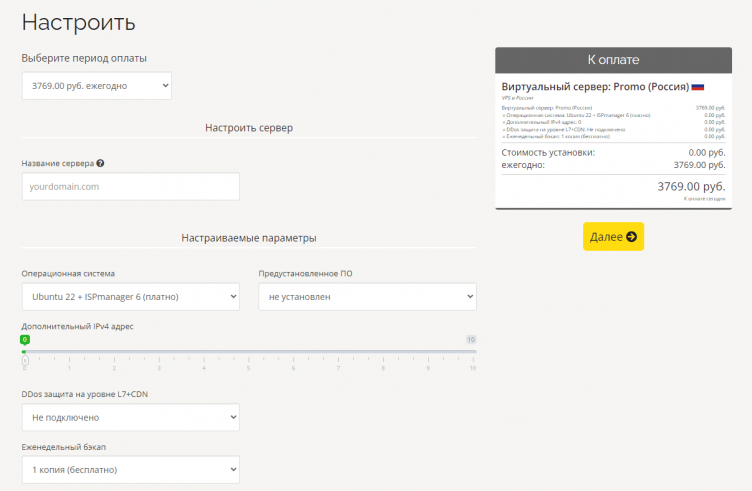
Task: Open the payment period dropdown
Action: (x=97, y=86)
